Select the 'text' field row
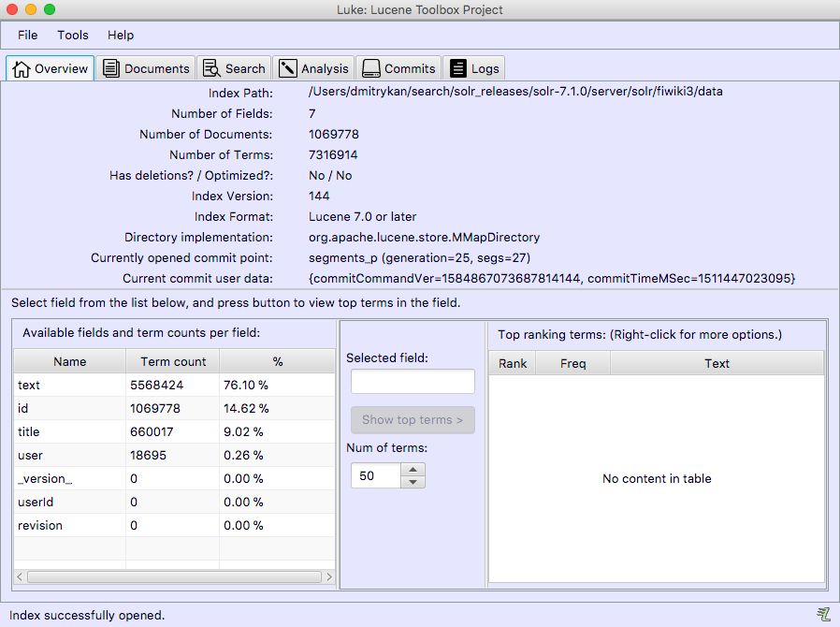This screenshot has width=840, height=627. pyautogui.click(x=174, y=386)
